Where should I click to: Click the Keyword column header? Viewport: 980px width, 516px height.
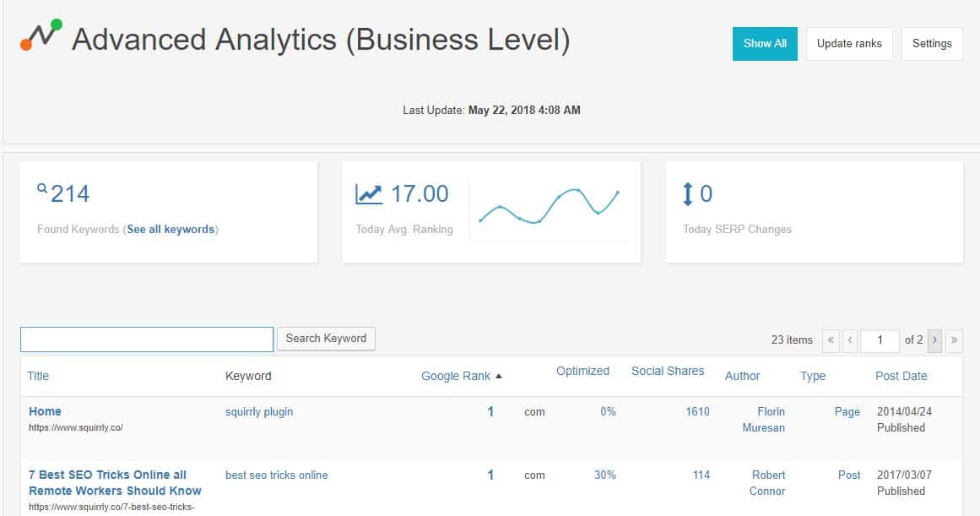click(248, 376)
